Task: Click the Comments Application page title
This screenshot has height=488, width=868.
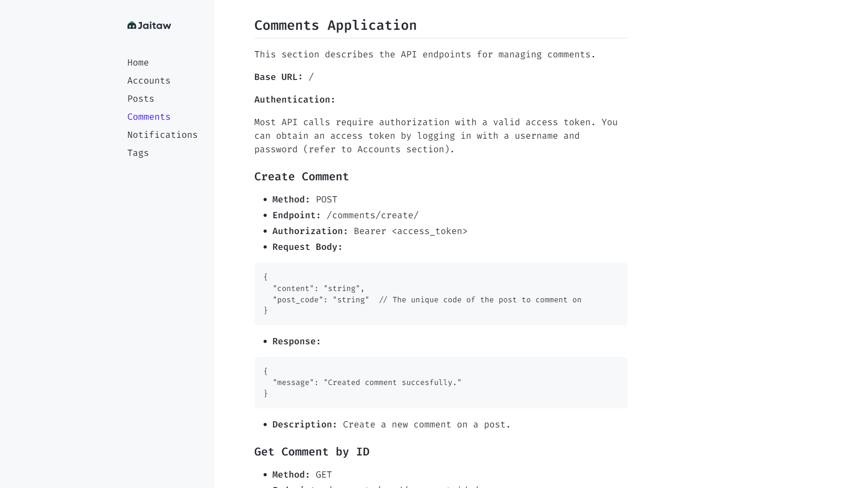Action: tap(335, 25)
